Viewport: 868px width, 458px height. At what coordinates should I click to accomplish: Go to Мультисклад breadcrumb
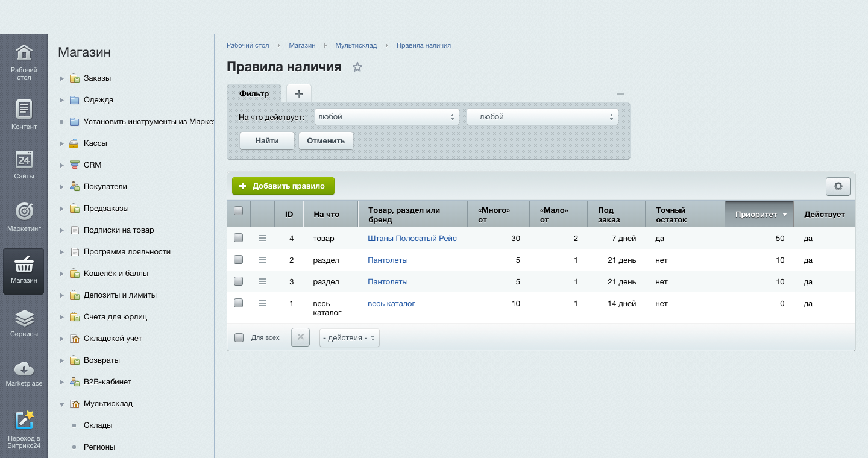click(356, 45)
